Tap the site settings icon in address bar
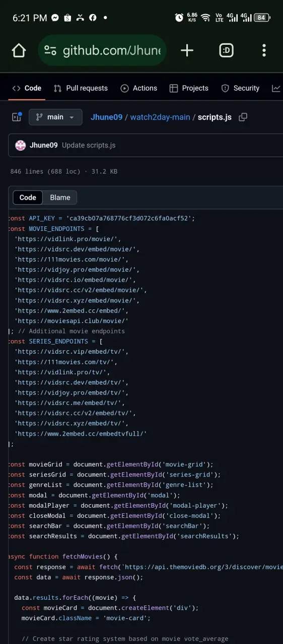Image resolution: width=283 pixels, height=644 pixels. 50,50
